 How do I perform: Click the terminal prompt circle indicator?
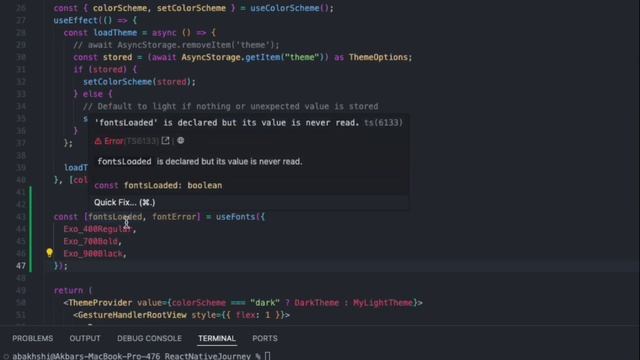point(6,356)
